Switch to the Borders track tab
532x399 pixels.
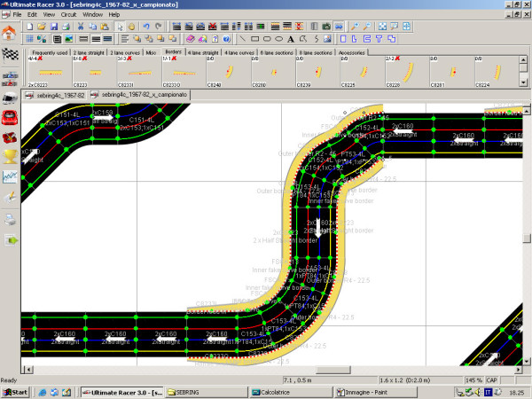[x=173, y=53]
